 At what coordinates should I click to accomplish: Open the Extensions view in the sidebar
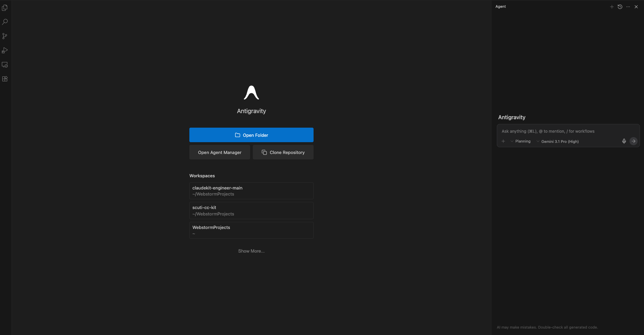[5, 79]
